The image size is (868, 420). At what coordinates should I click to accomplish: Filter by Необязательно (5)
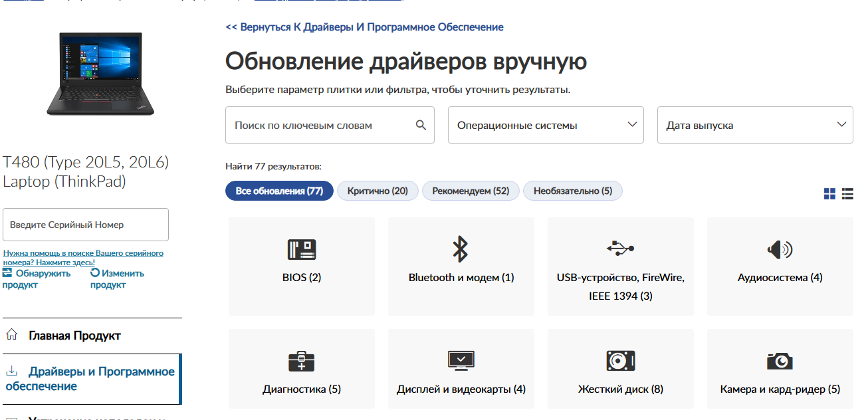click(x=573, y=191)
